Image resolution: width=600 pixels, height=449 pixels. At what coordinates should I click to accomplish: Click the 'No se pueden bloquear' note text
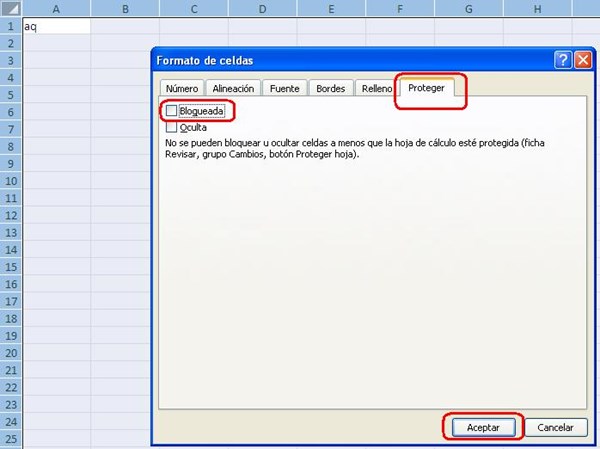click(x=355, y=149)
